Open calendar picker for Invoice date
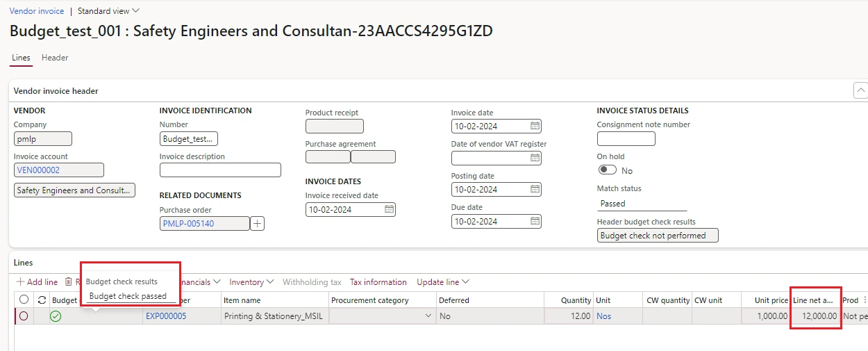This screenshot has height=351, width=868. (x=535, y=126)
